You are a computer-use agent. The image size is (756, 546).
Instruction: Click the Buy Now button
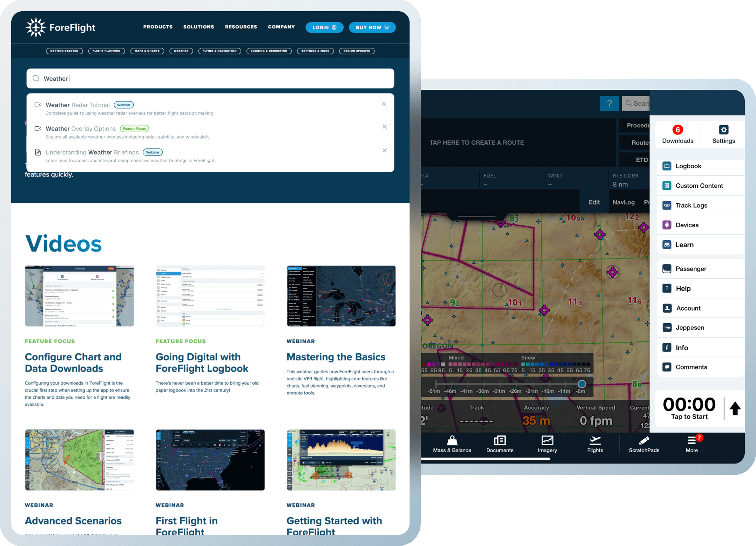(372, 27)
